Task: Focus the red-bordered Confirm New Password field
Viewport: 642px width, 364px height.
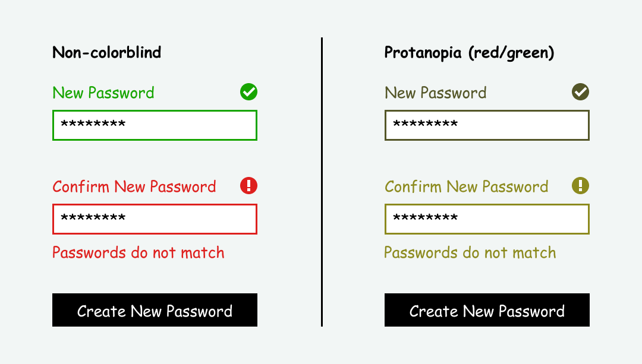Action: pos(155,219)
